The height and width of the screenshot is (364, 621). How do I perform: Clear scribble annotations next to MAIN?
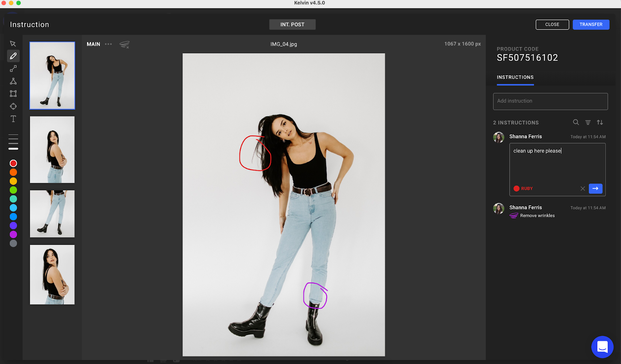(125, 45)
